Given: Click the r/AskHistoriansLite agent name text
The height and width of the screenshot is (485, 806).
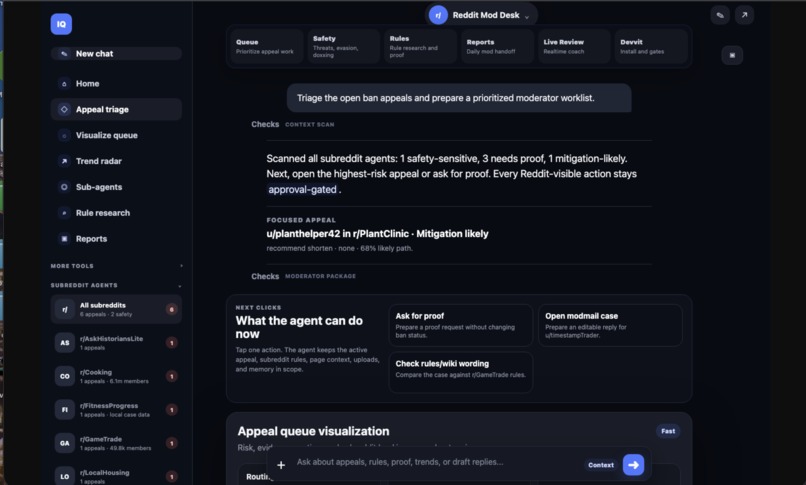Looking at the screenshot, I should pyautogui.click(x=112, y=339).
